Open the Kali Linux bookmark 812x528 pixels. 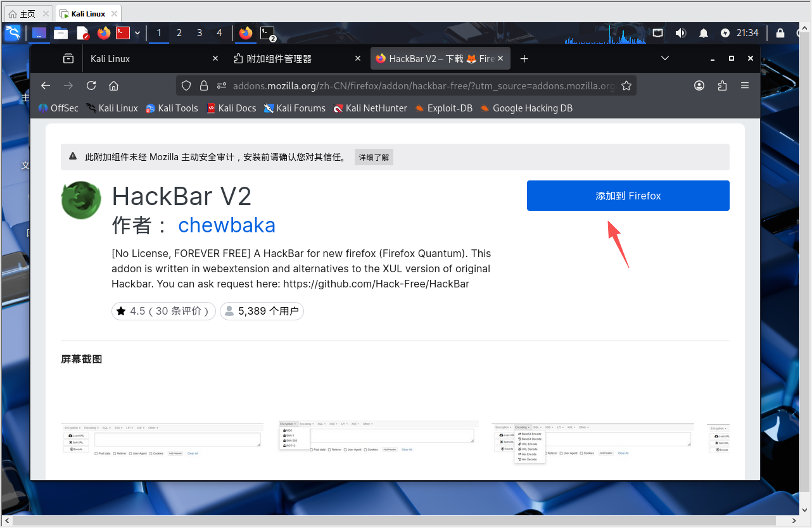pos(112,108)
